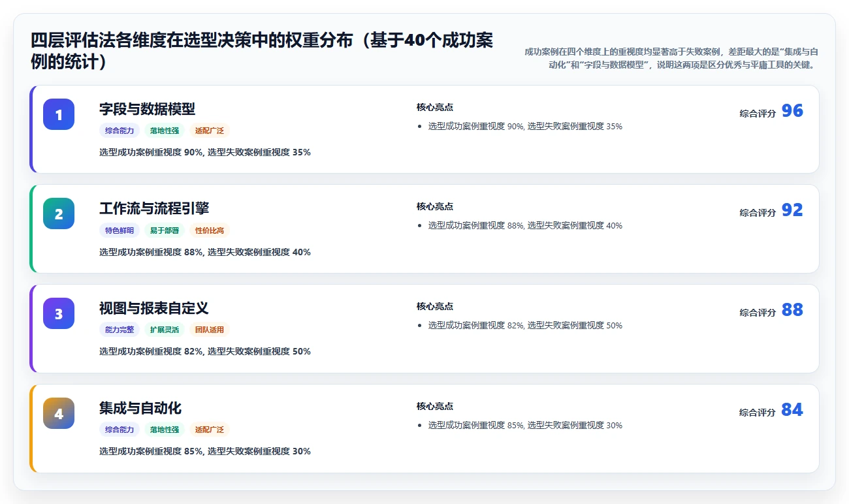This screenshot has height=504, width=849.
Task: Click the rank 1 number badge
Action: (59, 114)
